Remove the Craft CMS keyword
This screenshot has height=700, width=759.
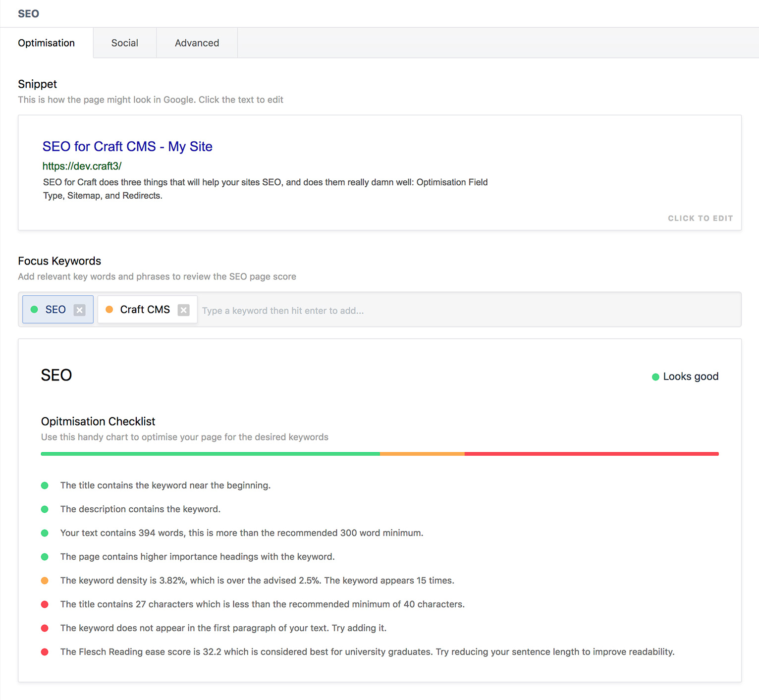tap(183, 310)
